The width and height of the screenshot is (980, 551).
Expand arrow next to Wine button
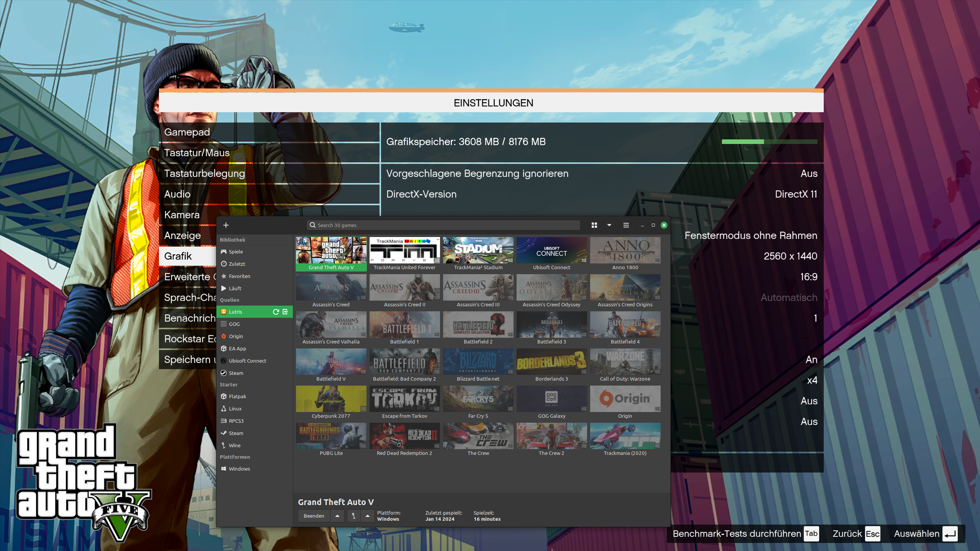(368, 516)
